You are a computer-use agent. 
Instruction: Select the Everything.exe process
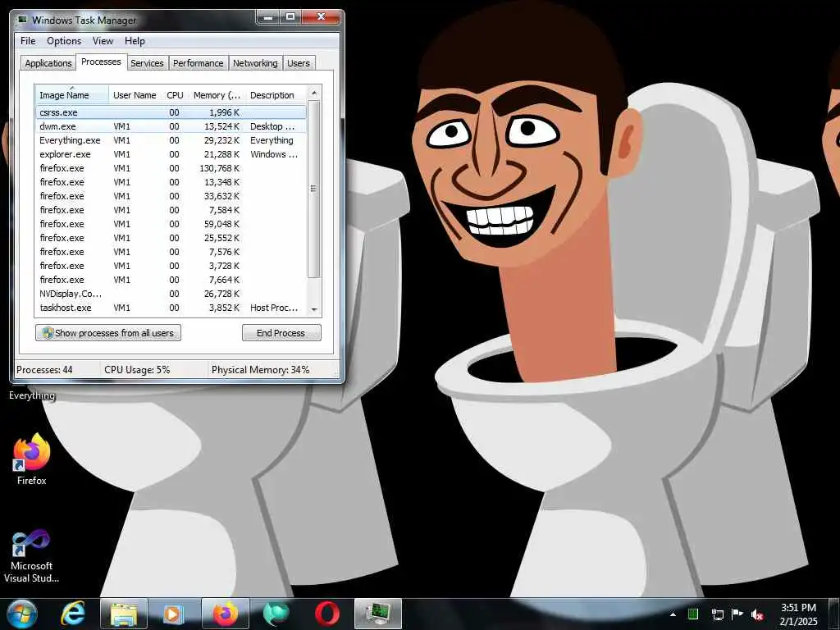pos(171,140)
